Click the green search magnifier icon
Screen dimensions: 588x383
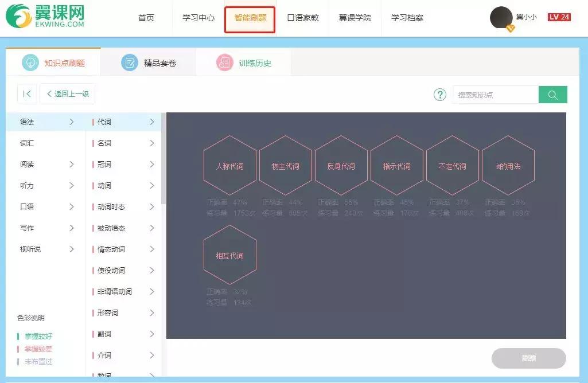[552, 95]
